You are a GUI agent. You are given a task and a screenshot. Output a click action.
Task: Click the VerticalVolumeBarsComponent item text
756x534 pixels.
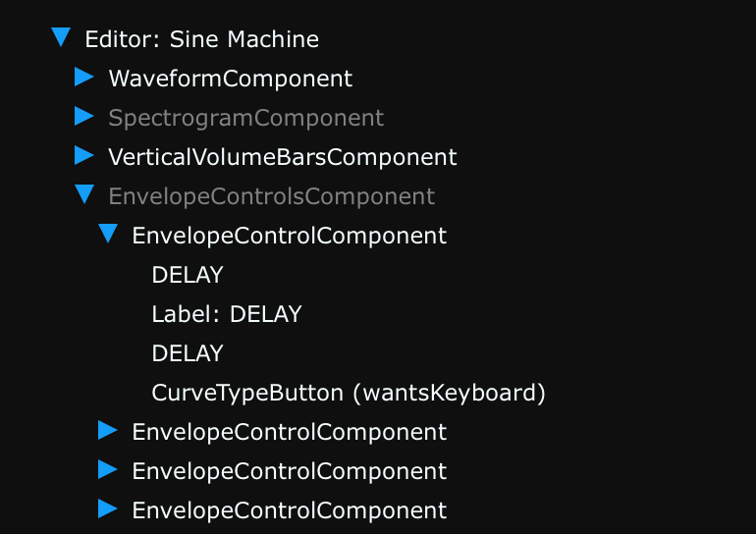click(283, 157)
